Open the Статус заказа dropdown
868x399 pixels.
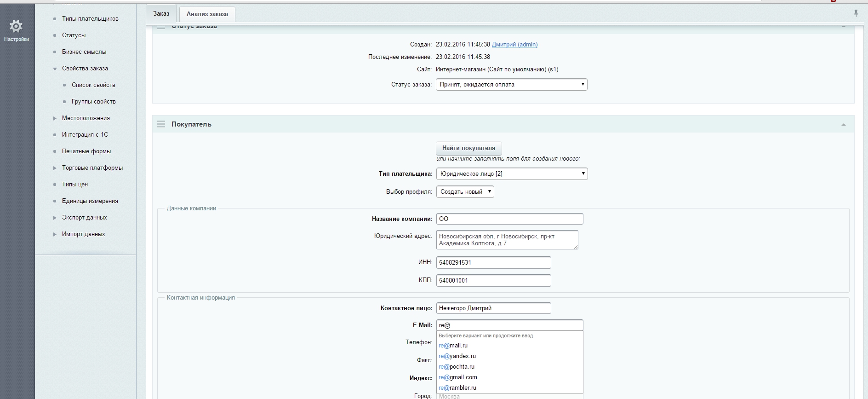[x=511, y=85]
